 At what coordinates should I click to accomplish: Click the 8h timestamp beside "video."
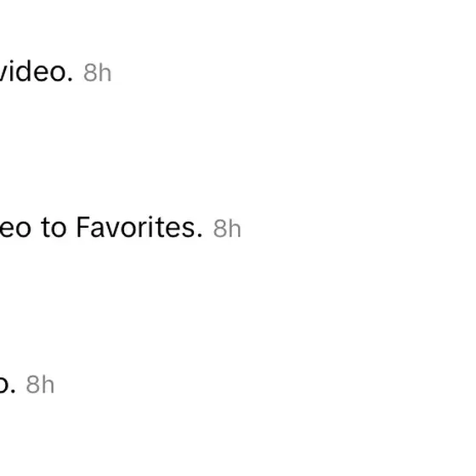(98, 73)
